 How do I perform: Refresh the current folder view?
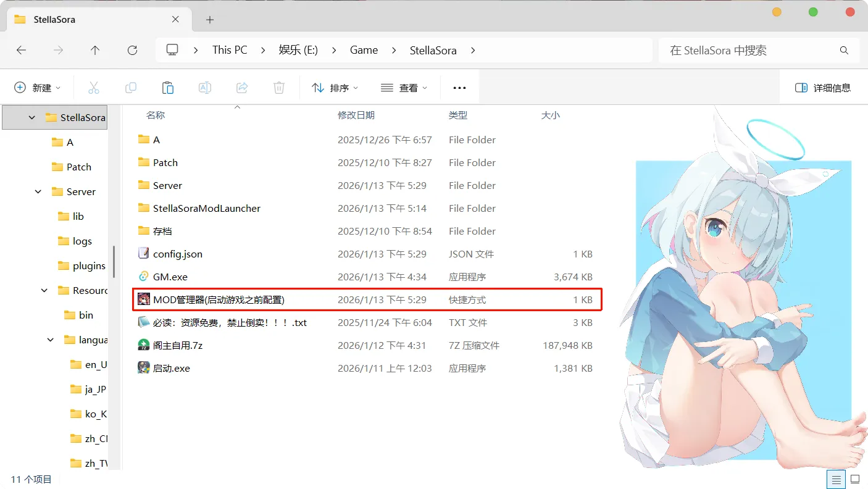point(132,50)
